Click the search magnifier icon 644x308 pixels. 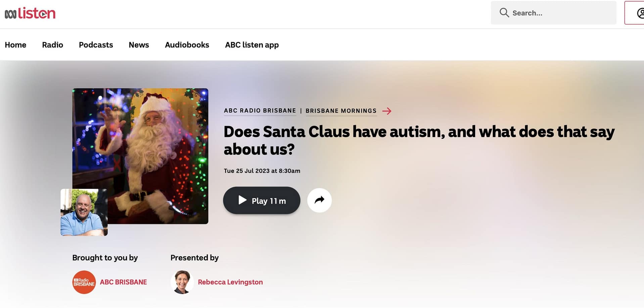point(504,13)
